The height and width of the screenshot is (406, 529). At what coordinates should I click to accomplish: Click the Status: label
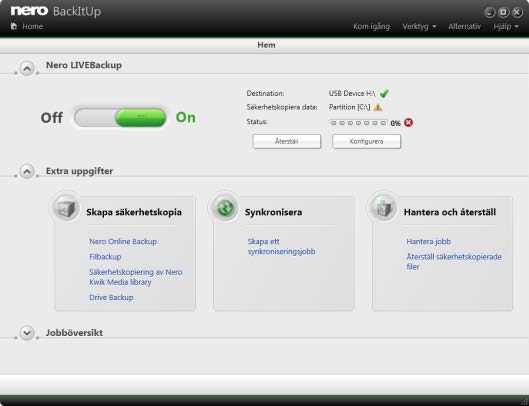pyautogui.click(x=257, y=121)
